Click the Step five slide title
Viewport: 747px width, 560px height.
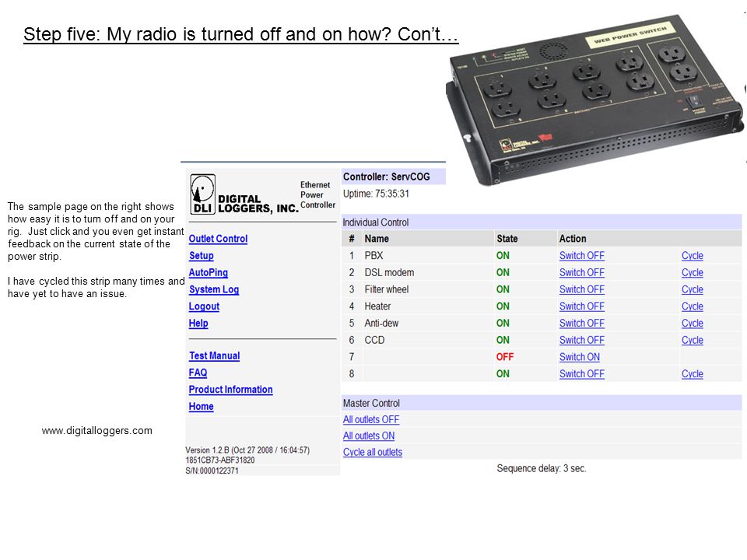click(x=241, y=34)
